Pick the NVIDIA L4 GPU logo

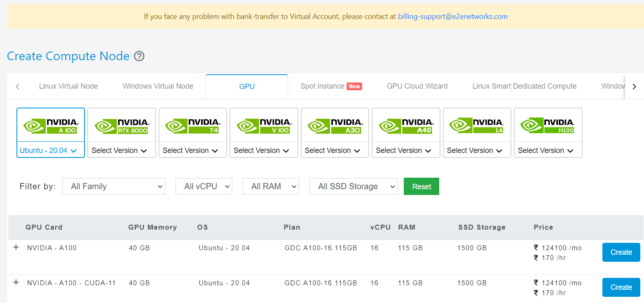point(477,125)
